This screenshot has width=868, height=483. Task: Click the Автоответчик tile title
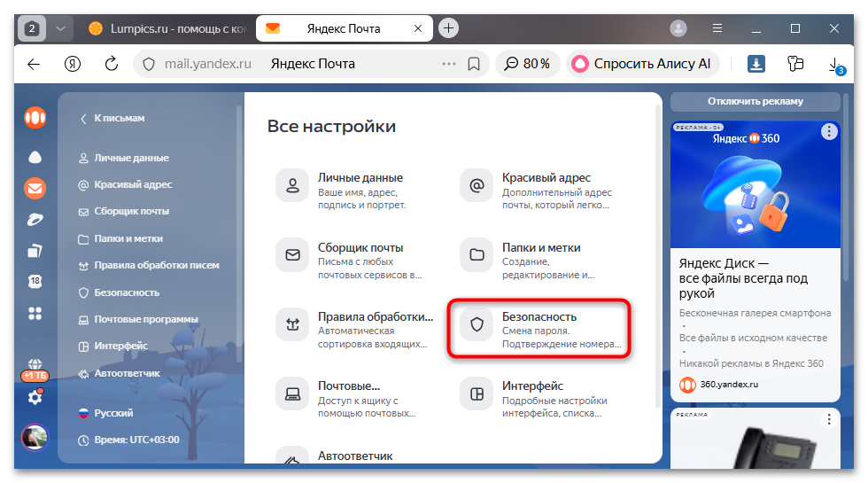(355, 456)
